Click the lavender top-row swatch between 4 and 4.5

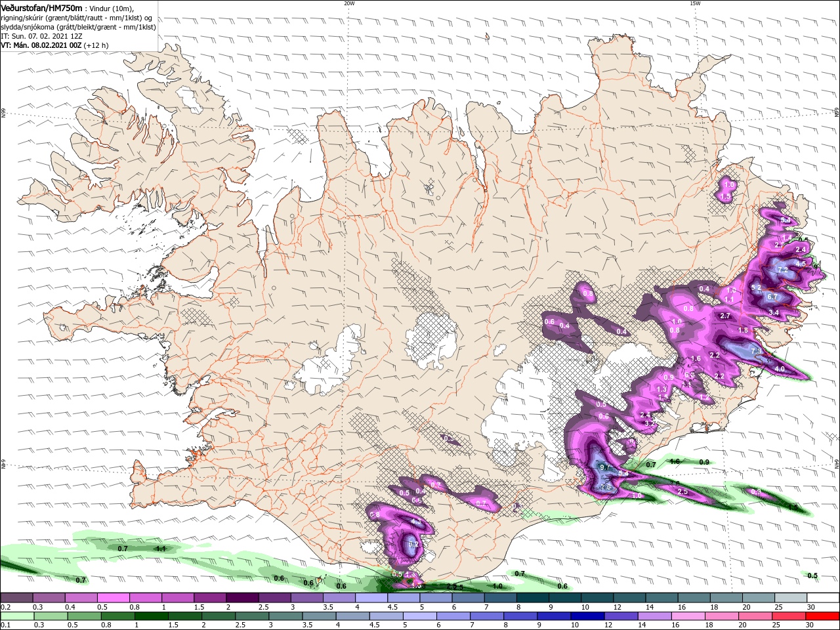coord(370,598)
